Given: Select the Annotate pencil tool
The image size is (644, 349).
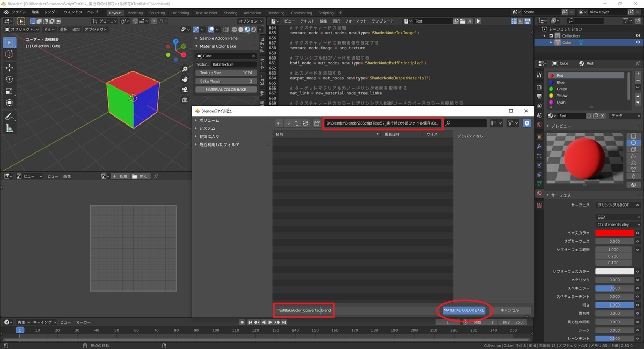Looking at the screenshot, I should click(x=9, y=116).
